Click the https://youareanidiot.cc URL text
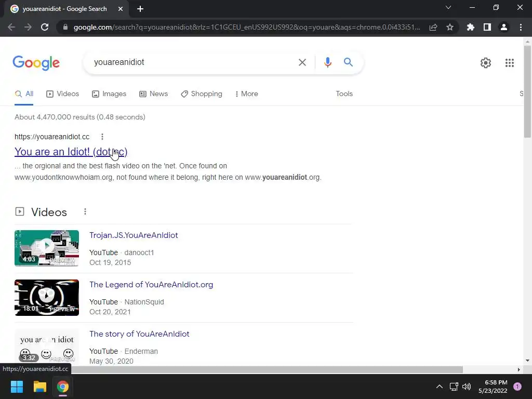This screenshot has height=399, width=532. tap(52, 137)
